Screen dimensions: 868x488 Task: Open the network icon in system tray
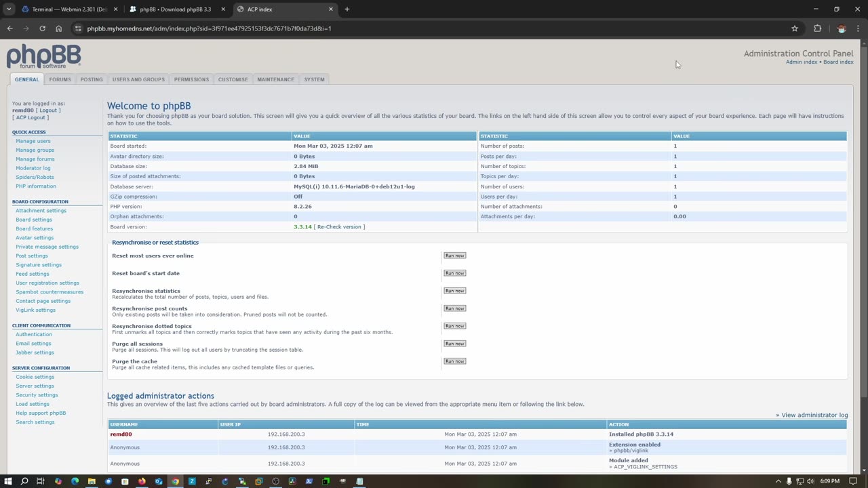(x=800, y=481)
